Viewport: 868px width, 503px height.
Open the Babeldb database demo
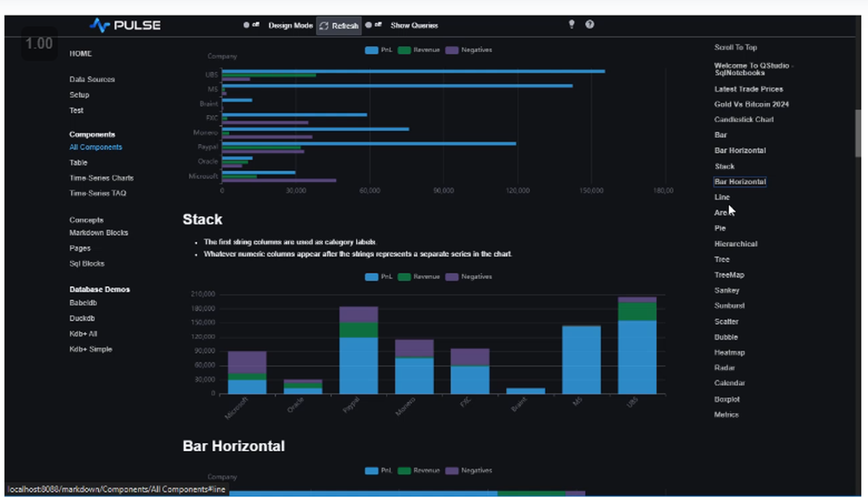tap(83, 303)
